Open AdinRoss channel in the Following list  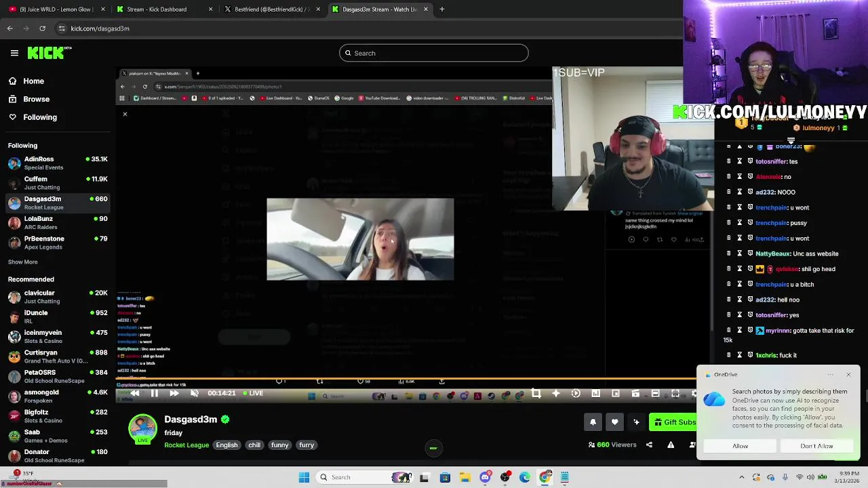(x=58, y=163)
